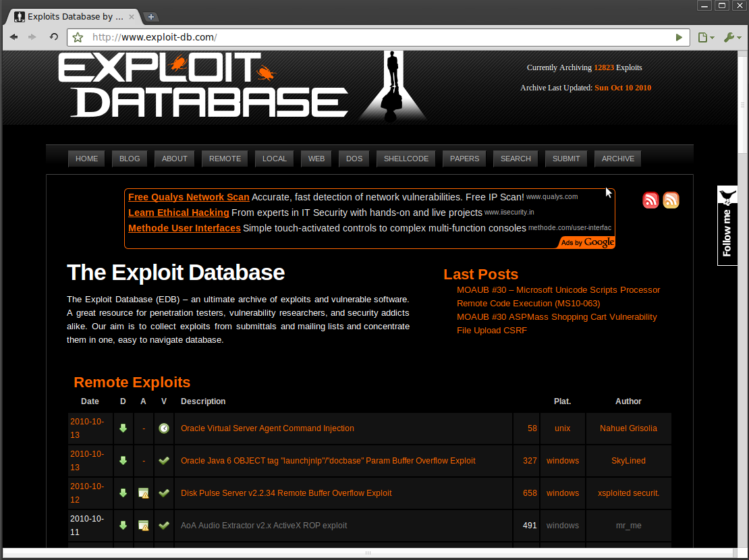Click author mr_me
Screen dimensions: 749x560
click(x=628, y=526)
